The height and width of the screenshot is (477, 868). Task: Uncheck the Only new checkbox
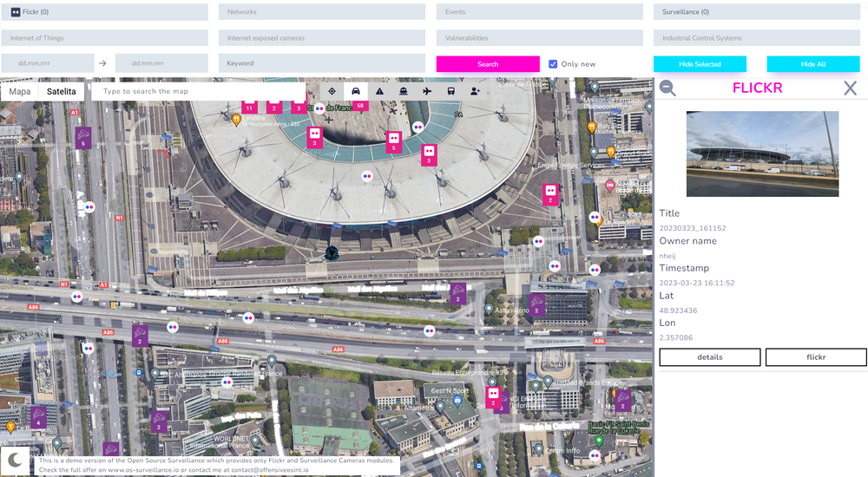(x=553, y=64)
